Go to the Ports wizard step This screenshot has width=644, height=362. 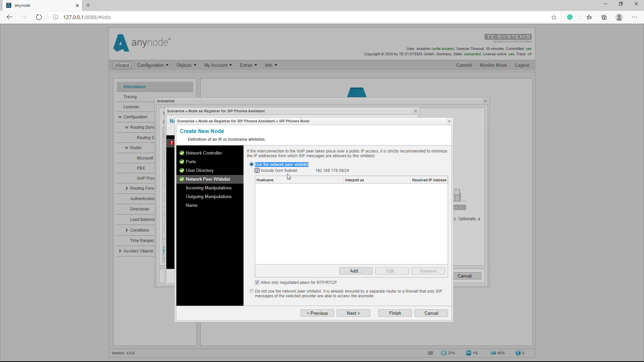pos(191,162)
